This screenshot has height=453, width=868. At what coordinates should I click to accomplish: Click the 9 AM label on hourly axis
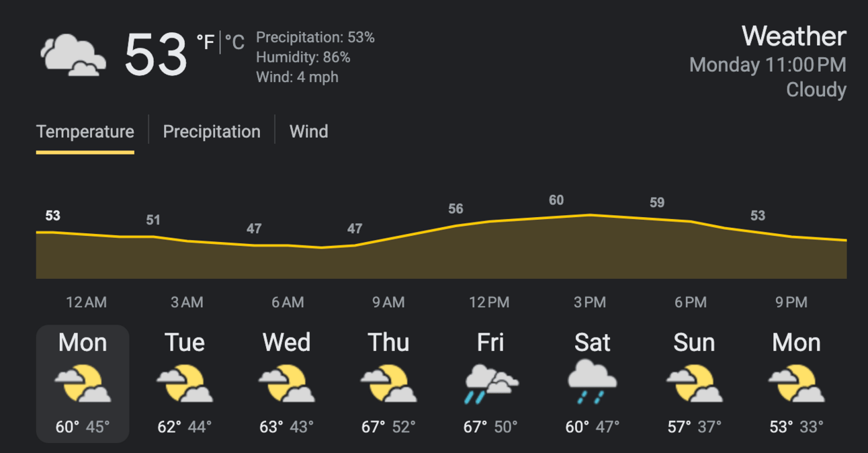389,302
